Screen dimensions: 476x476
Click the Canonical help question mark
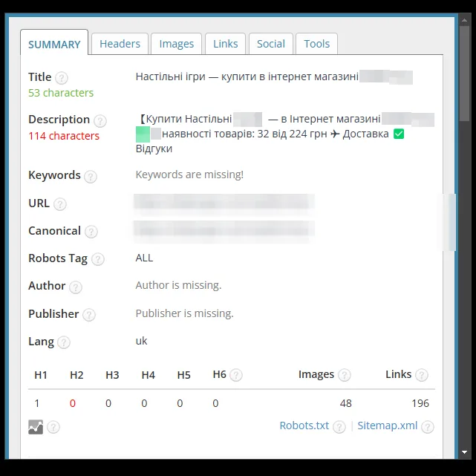tap(91, 232)
